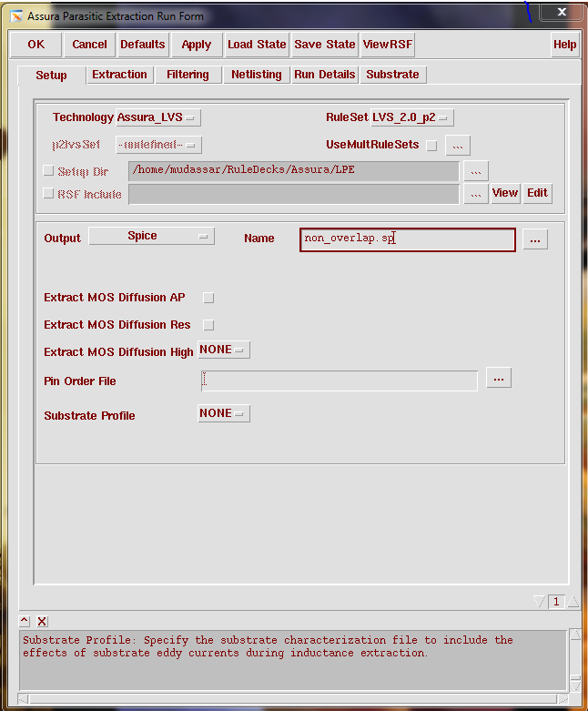Viewport: 588px width, 711px height.
Task: Browse for the RSF Include file
Action: tap(475, 194)
